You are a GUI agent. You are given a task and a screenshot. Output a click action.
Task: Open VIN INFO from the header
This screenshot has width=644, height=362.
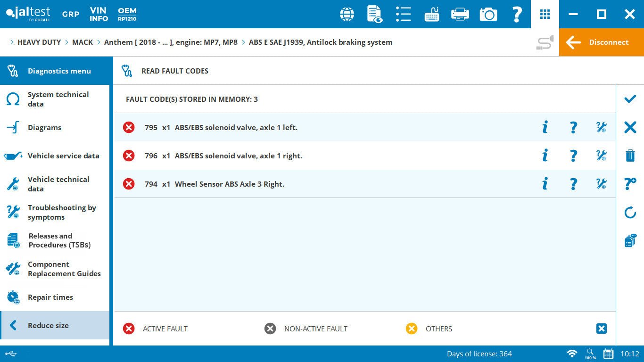[99, 14]
